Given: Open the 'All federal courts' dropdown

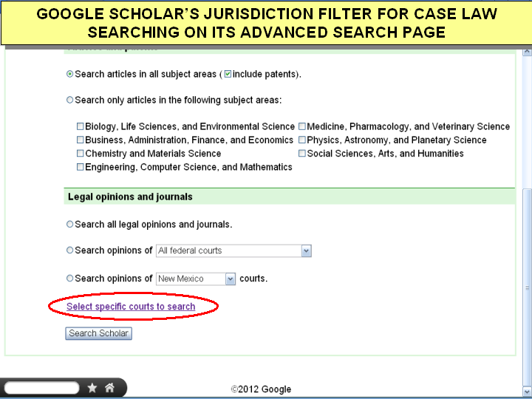Looking at the screenshot, I should point(233,250).
